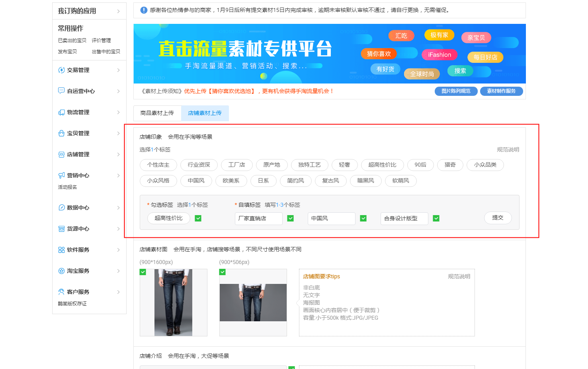Screen dimensions: 588x369
Task: Open 出售中的宝贝 link
Action: coord(106,52)
